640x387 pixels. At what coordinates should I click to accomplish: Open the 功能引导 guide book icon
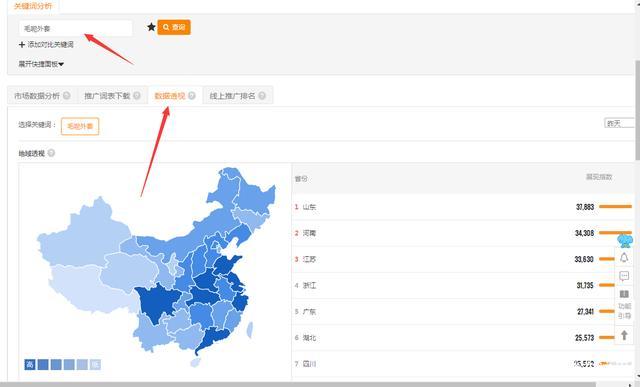[624, 305]
